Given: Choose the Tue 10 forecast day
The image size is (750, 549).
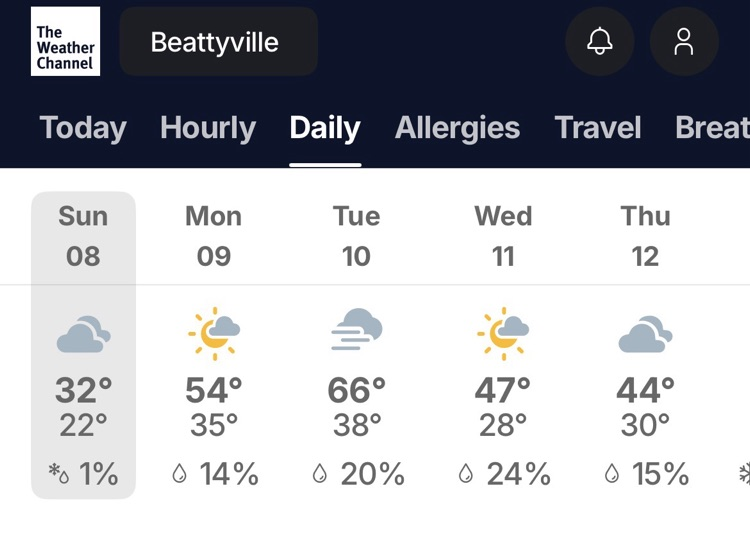Looking at the screenshot, I should click(x=356, y=237).
